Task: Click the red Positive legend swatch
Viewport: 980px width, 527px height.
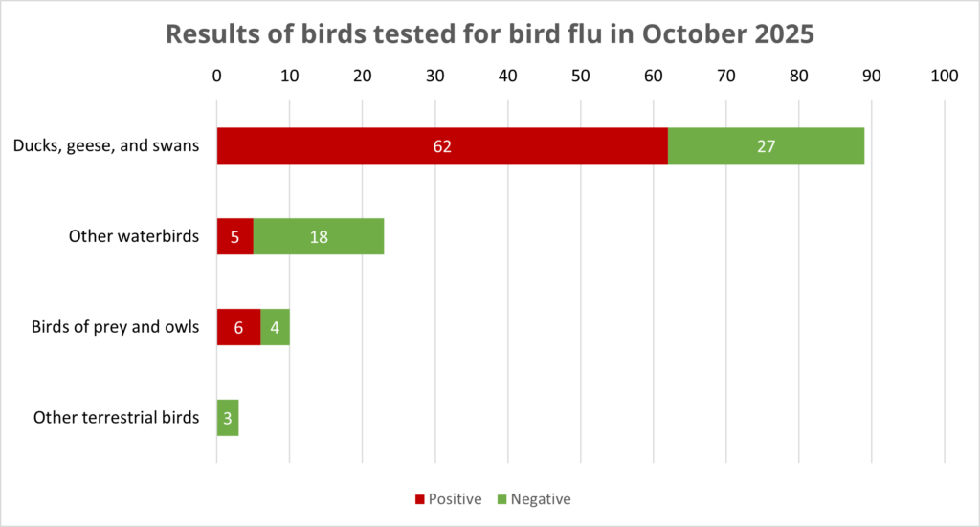Action: (x=418, y=499)
